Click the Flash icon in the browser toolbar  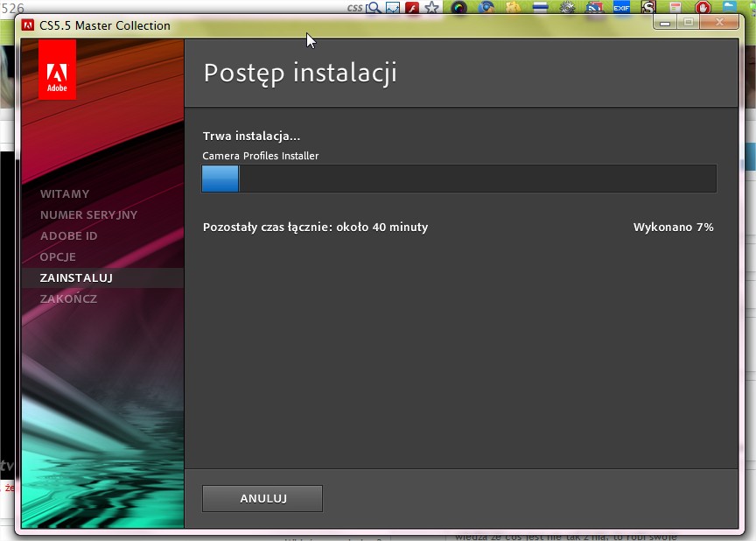412,7
